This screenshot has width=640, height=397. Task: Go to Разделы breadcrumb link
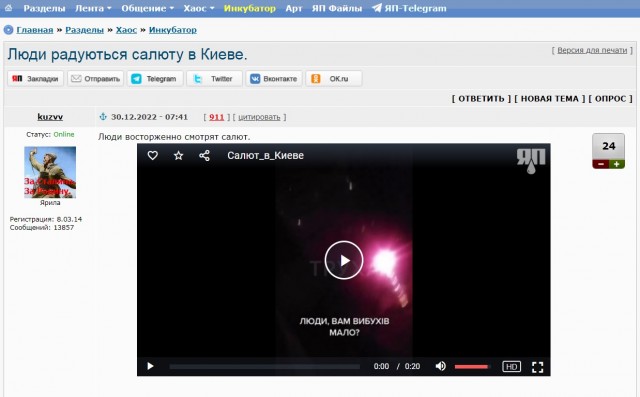[x=84, y=30]
